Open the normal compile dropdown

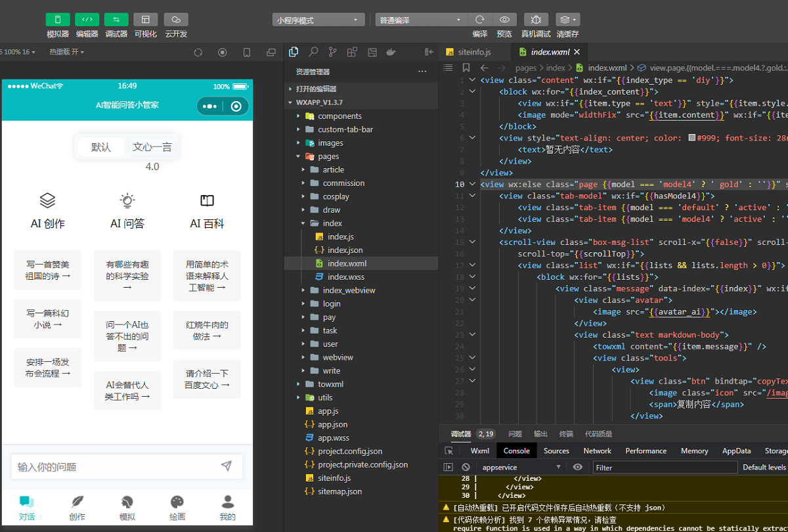click(x=420, y=20)
